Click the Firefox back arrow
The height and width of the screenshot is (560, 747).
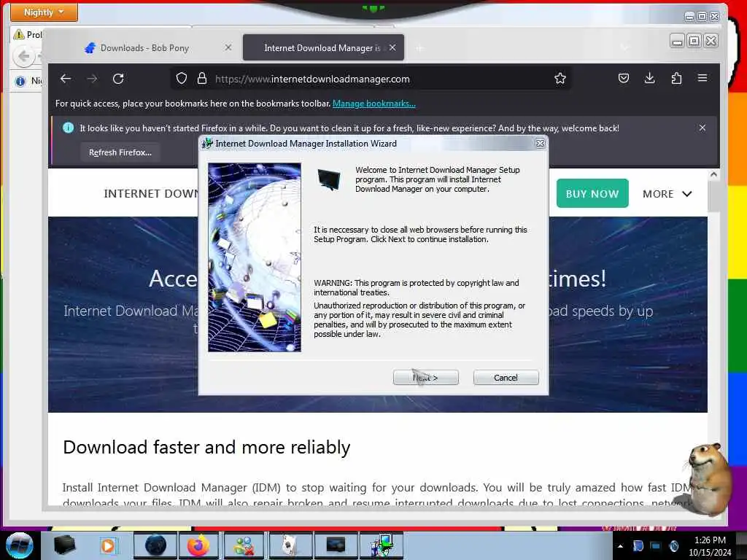[66, 79]
